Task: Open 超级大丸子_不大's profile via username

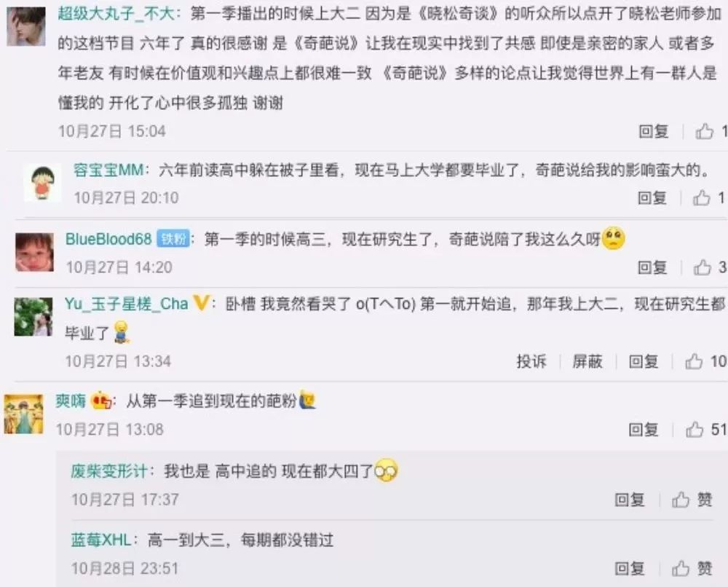Action: pos(116,13)
